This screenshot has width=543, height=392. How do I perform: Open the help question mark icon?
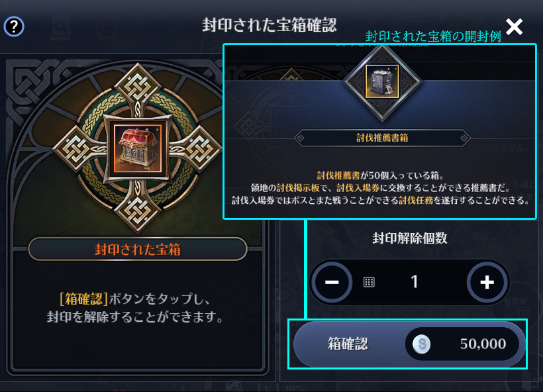click(14, 26)
